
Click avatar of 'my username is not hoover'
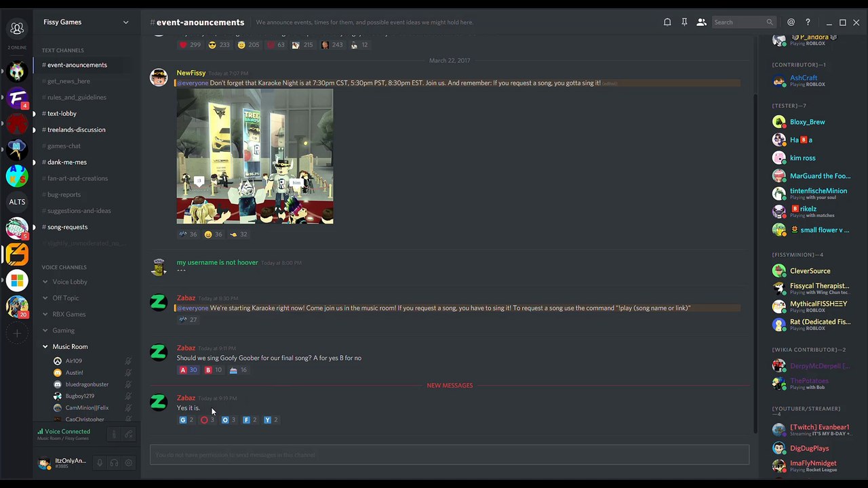coord(159,267)
